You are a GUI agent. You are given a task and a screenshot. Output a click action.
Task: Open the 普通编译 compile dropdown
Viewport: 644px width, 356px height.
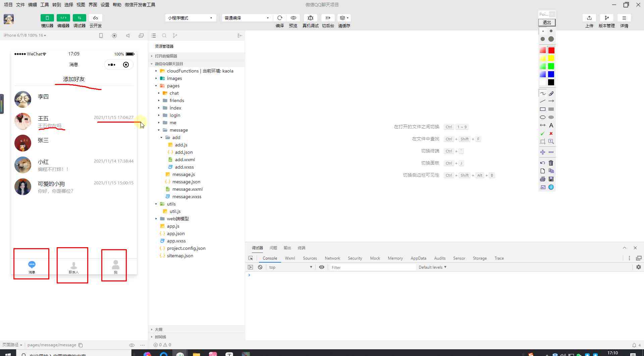247,18
